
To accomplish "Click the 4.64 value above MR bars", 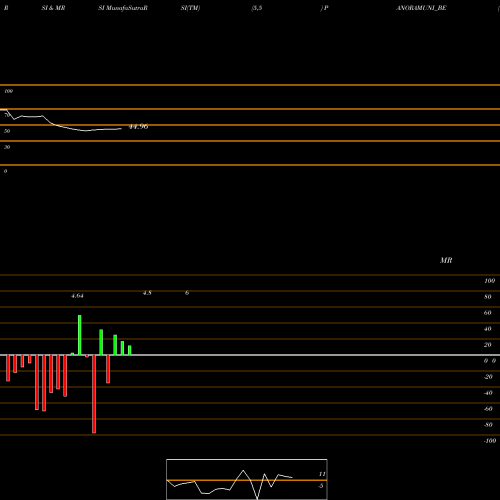I will [x=77, y=296].
